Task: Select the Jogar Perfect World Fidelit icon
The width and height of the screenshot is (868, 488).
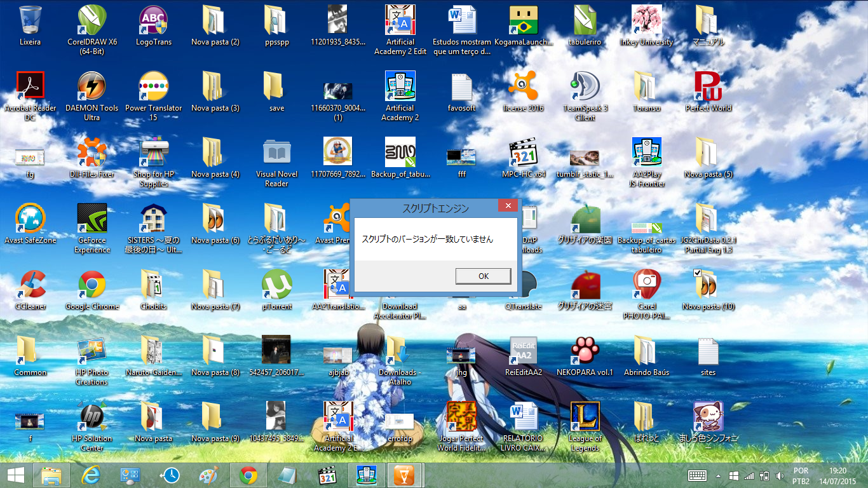Action: coord(462,426)
